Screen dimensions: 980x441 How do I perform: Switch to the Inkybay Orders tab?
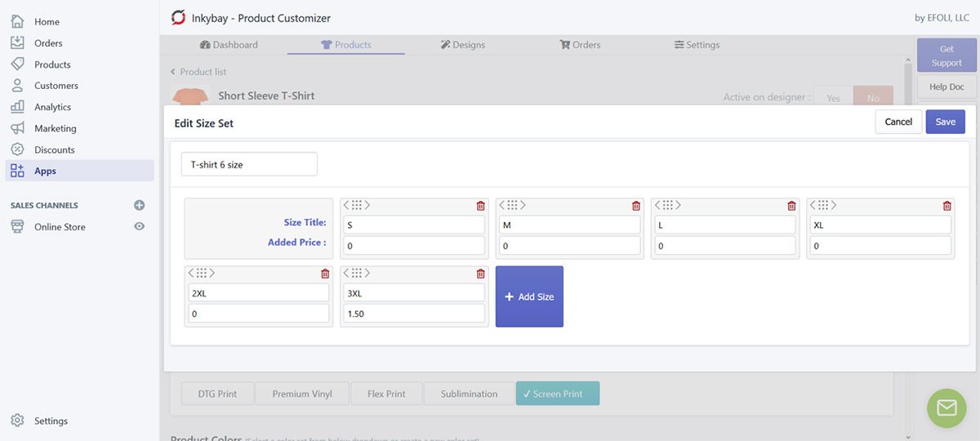click(x=580, y=45)
